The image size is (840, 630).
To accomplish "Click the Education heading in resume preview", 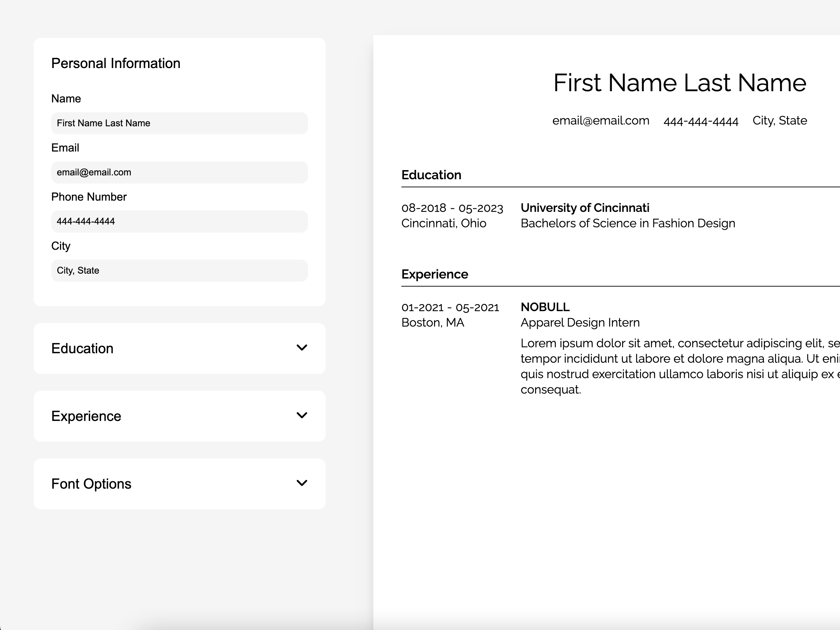I will click(431, 175).
